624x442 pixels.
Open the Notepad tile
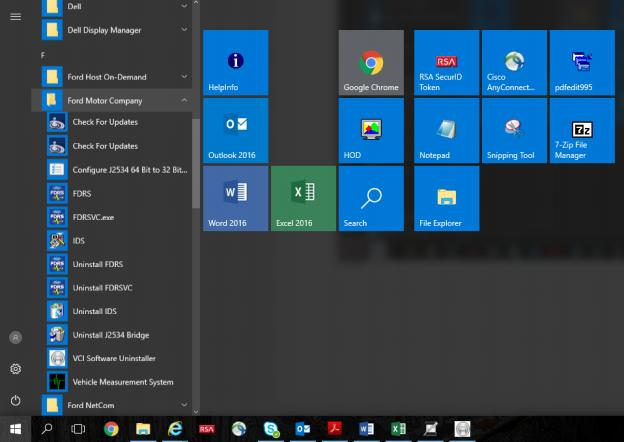point(447,131)
